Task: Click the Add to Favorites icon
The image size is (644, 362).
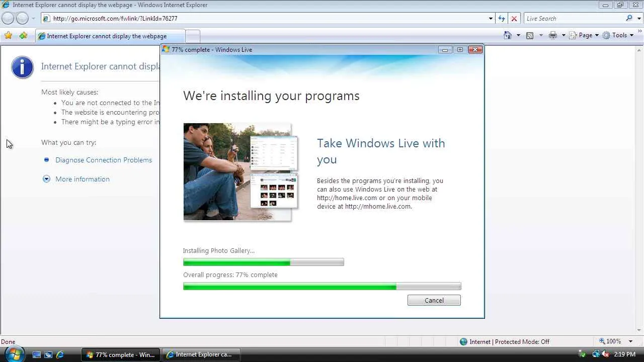Action: click(x=23, y=36)
